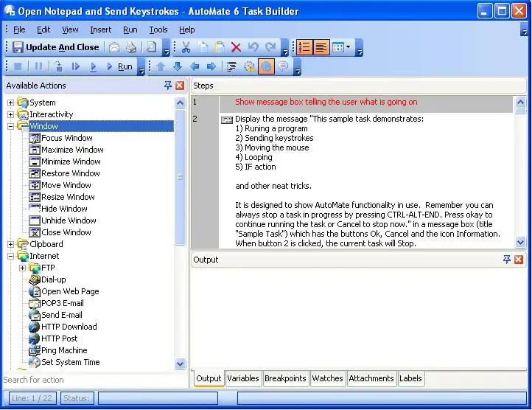Select the Open Web Page action
532x410 pixels.
pos(64,291)
